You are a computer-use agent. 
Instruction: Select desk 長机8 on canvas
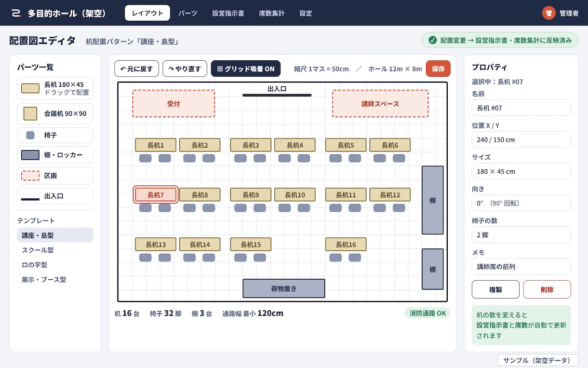200,195
